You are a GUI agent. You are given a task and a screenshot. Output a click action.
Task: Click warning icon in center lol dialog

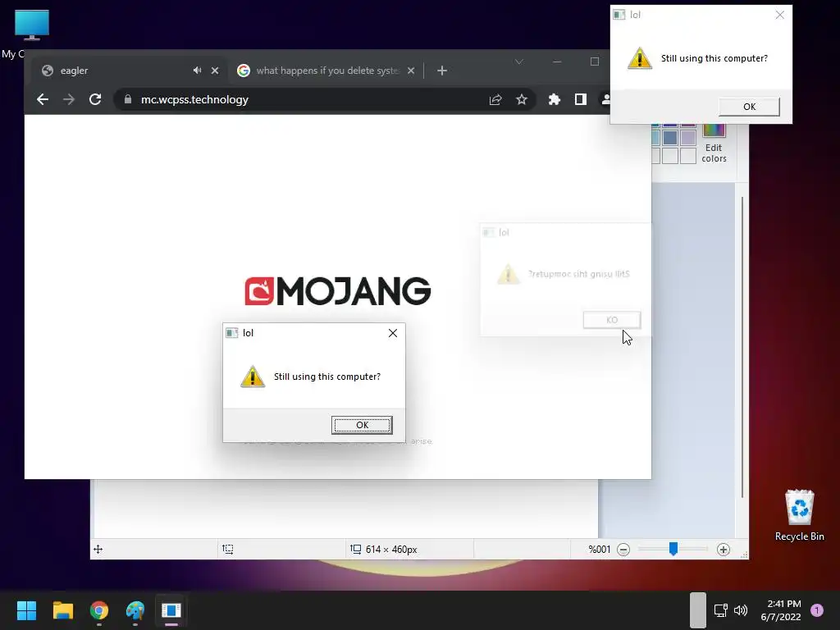pyautogui.click(x=253, y=376)
